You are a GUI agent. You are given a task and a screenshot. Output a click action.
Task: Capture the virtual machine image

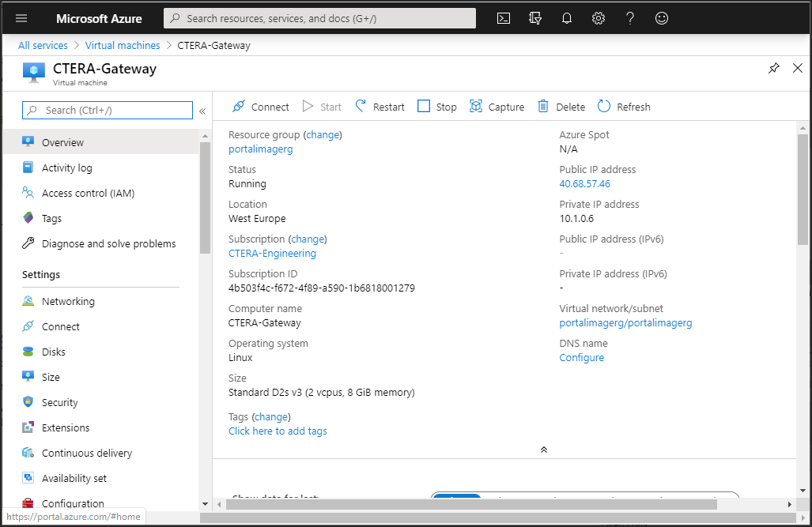pyautogui.click(x=497, y=107)
